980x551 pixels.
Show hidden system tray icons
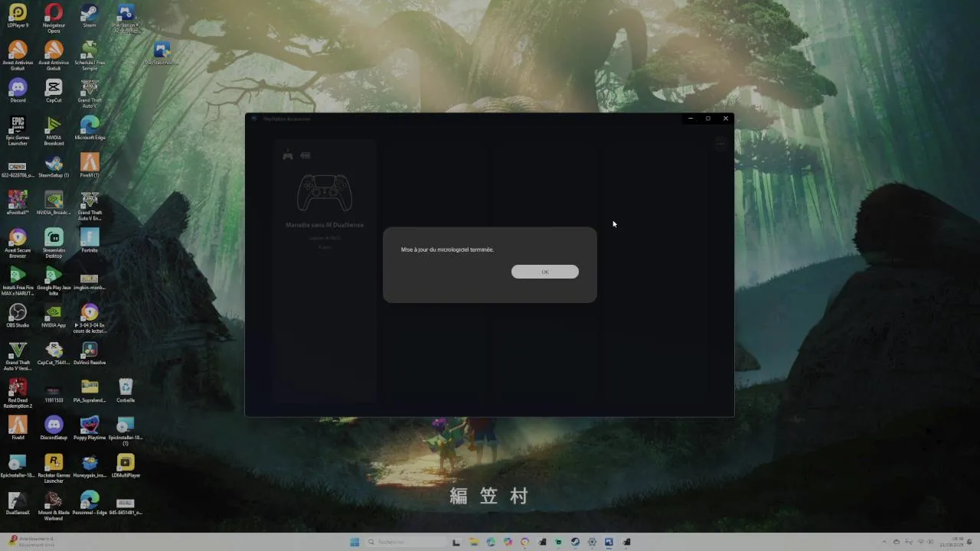[x=885, y=542]
